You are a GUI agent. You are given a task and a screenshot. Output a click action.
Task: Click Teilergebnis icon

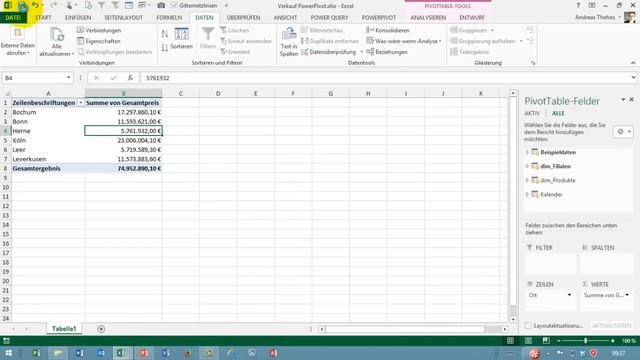point(454,52)
